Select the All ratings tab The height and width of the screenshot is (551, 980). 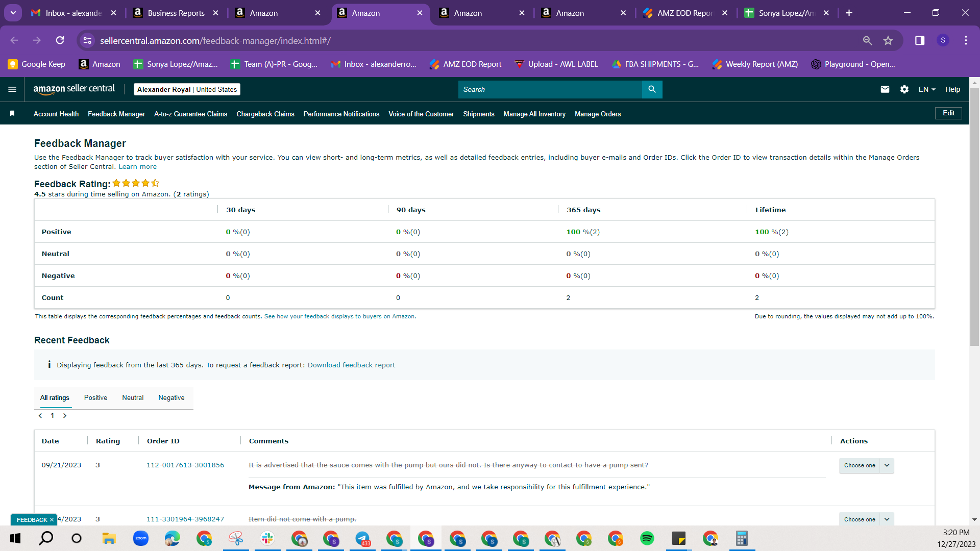coord(55,398)
